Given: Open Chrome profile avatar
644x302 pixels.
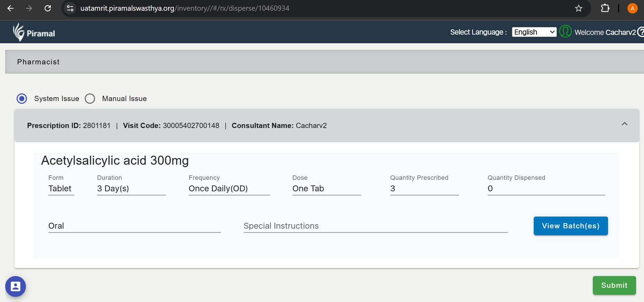Looking at the screenshot, I should (x=632, y=8).
